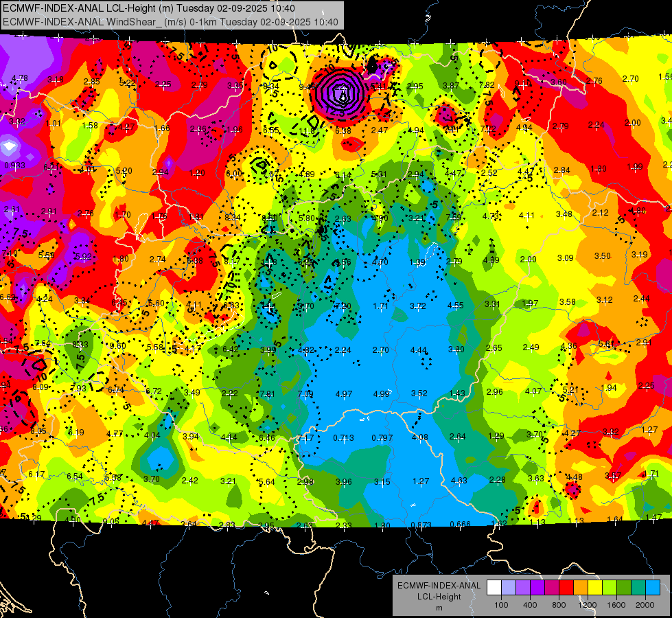Click the grid value '8.33'

pyautogui.click(x=80, y=345)
